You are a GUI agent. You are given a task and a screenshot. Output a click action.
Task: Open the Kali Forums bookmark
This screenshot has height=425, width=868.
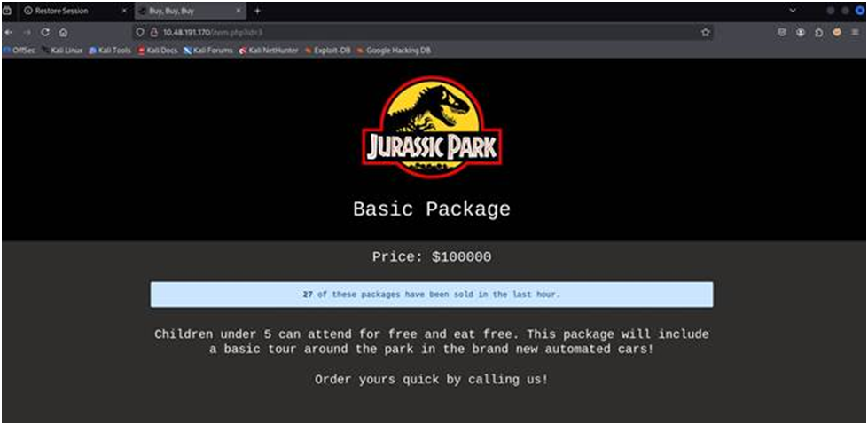[x=208, y=51]
